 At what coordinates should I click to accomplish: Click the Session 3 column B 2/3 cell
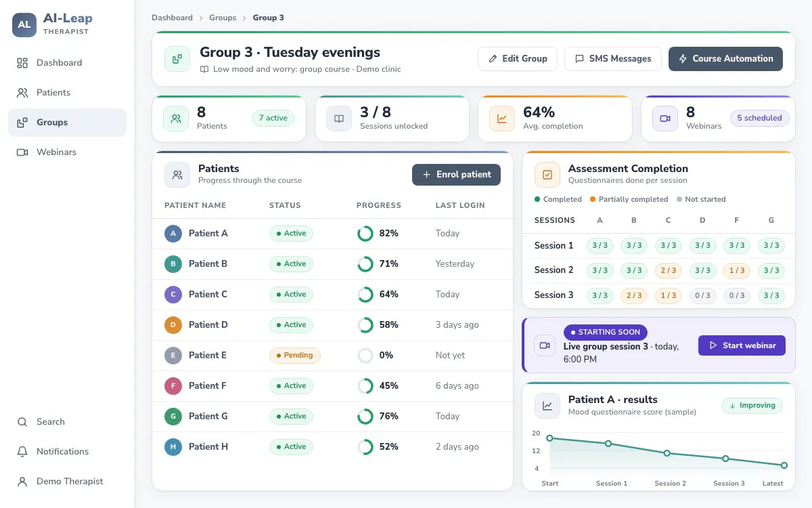[x=633, y=295]
